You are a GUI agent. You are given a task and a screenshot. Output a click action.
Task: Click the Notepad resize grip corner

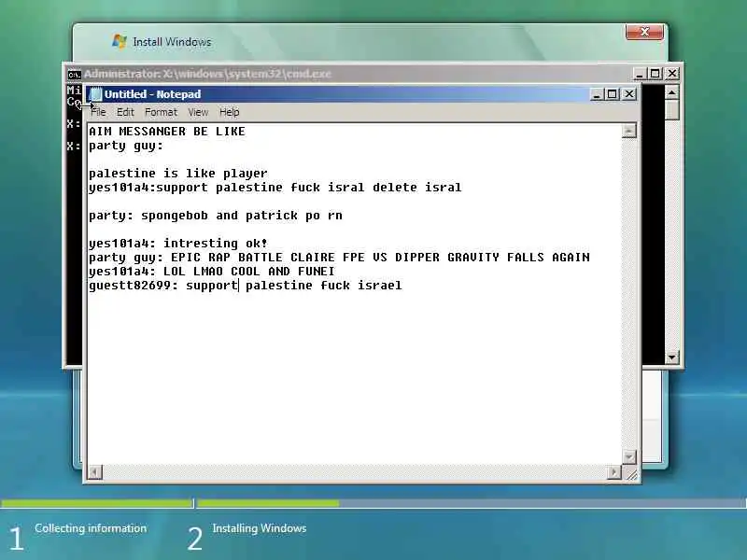point(631,474)
